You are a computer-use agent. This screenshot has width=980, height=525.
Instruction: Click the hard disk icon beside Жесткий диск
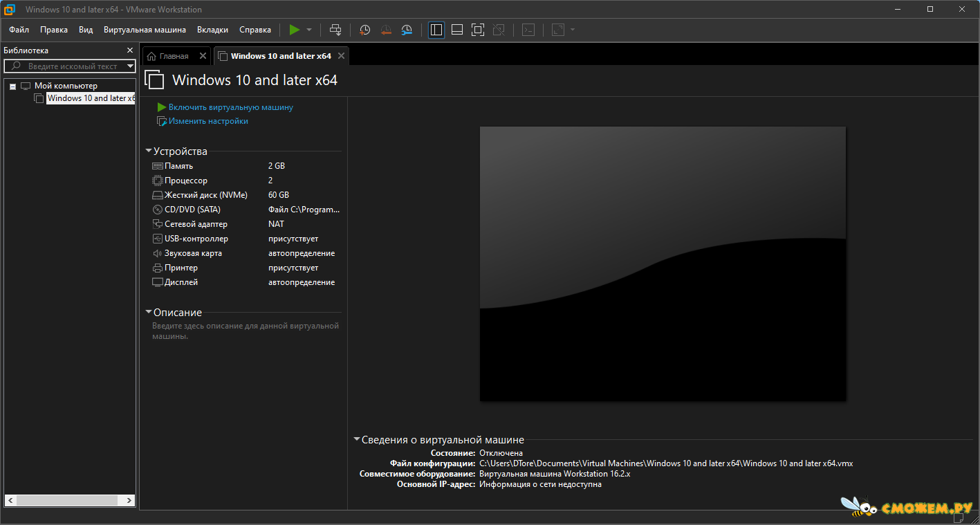[x=158, y=195]
